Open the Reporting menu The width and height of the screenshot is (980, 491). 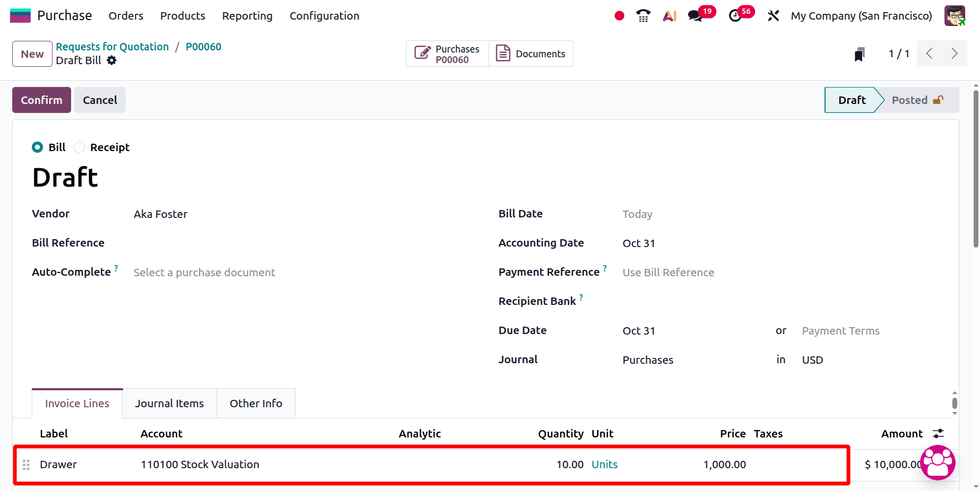click(x=247, y=16)
